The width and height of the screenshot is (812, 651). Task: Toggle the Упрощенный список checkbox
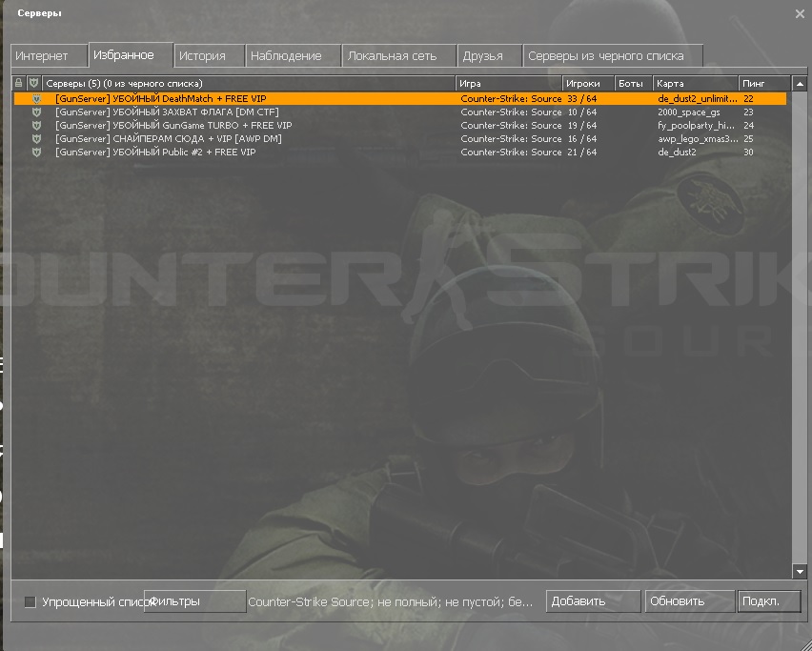(x=30, y=601)
